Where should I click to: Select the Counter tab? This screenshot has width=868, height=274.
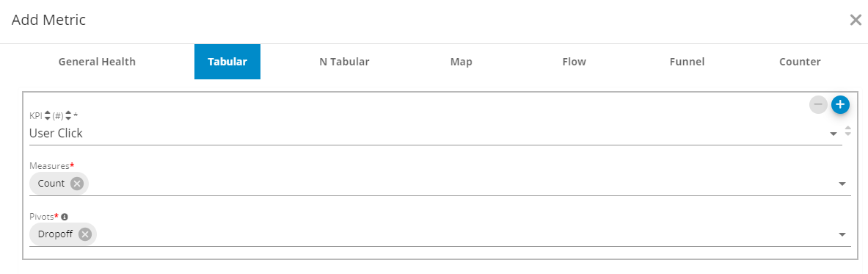click(x=800, y=62)
